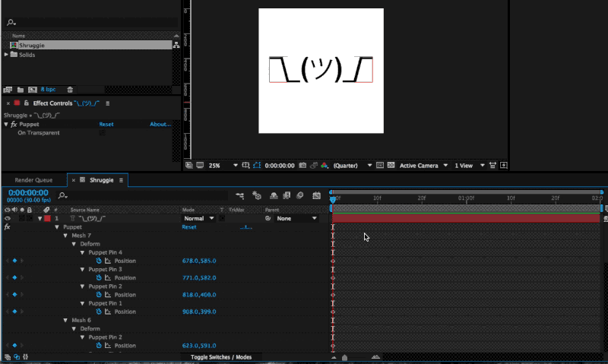The width and height of the screenshot is (608, 364).
Task: Click the Position stopwatch for Puppet Pin 4
Action: coord(99,261)
